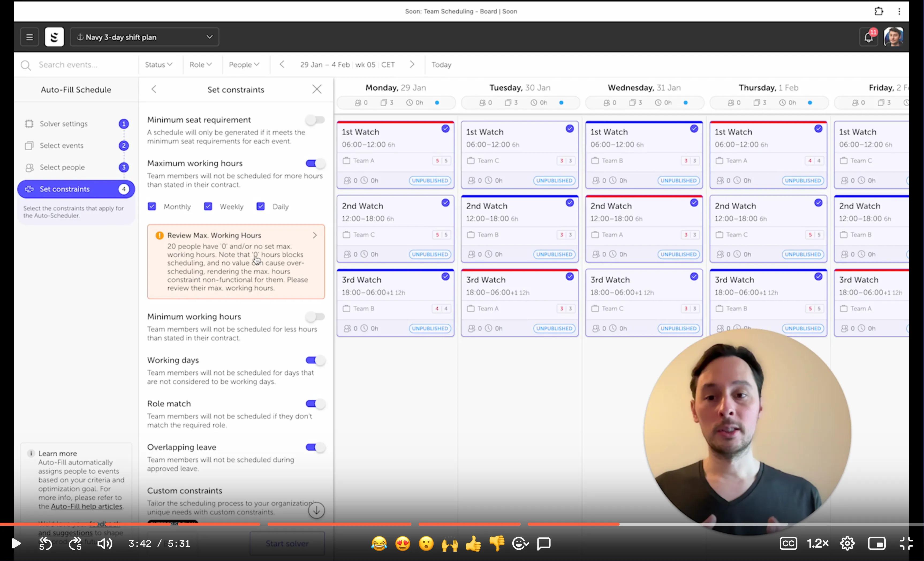The height and width of the screenshot is (561, 924).
Task: Open the Select events step
Action: click(x=76, y=145)
